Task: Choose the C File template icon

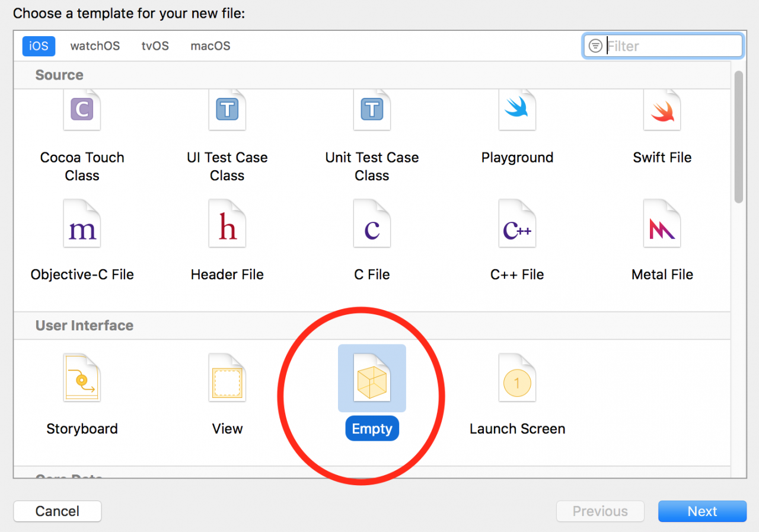Action: coord(372,223)
